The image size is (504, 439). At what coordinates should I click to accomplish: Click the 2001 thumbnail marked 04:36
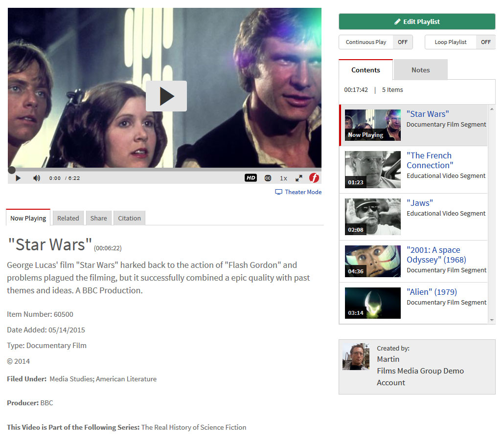pyautogui.click(x=373, y=262)
